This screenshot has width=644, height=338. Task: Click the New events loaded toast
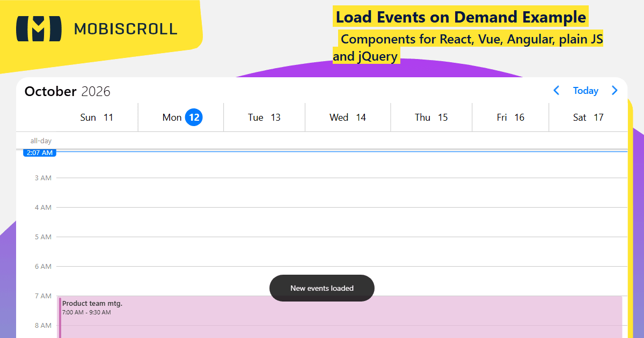click(322, 288)
